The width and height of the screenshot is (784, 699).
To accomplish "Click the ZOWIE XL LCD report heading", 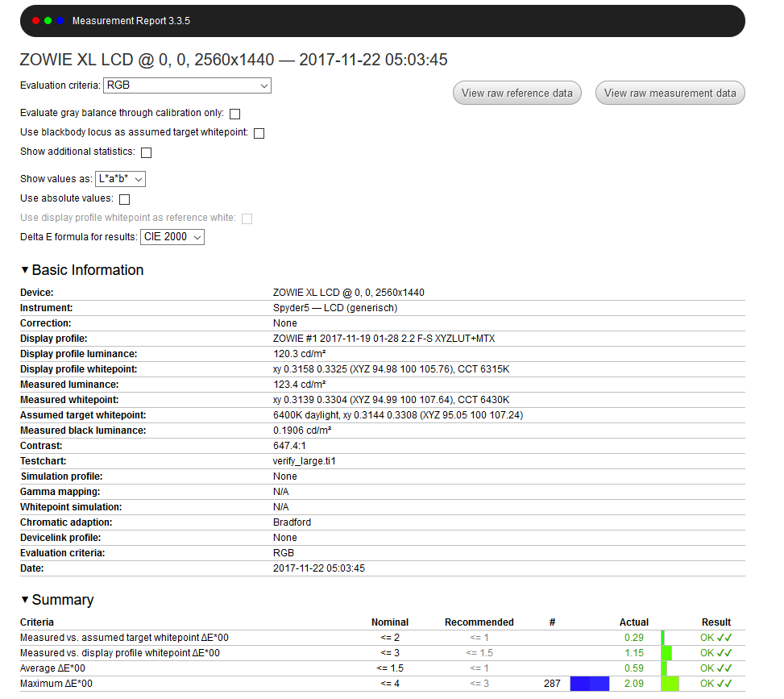I will pos(234,60).
